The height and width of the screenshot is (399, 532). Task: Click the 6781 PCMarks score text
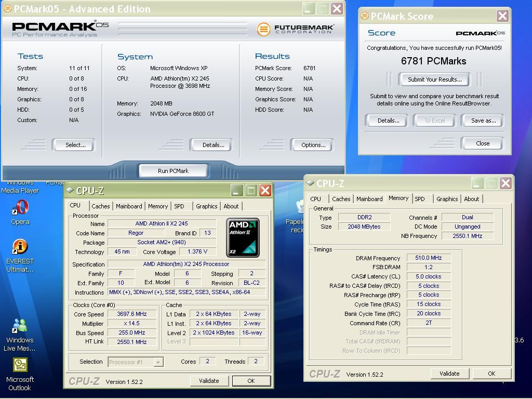click(434, 61)
